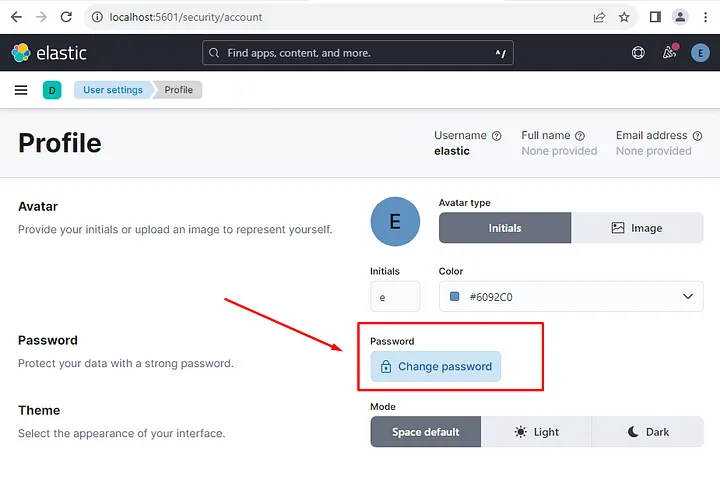Click the green D space selector
The image size is (720, 500).
coord(52,90)
